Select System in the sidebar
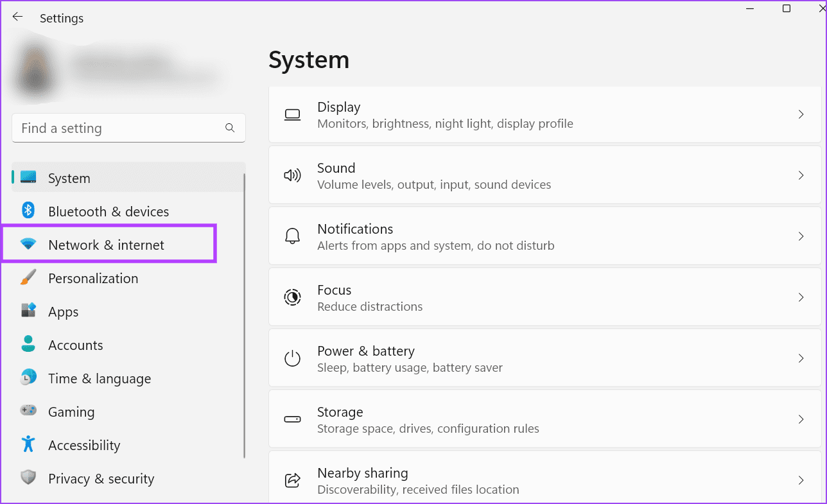The height and width of the screenshot is (504, 827). pyautogui.click(x=128, y=178)
